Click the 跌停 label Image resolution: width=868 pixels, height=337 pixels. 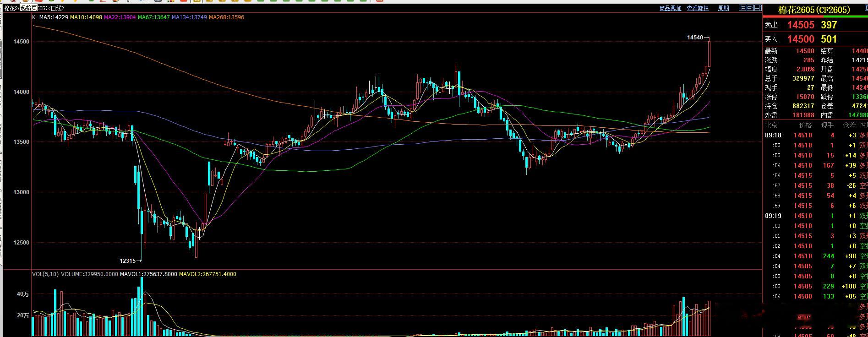[827, 97]
